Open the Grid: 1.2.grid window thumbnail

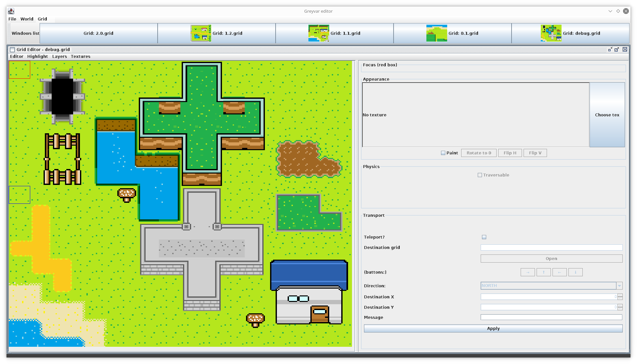216,33
